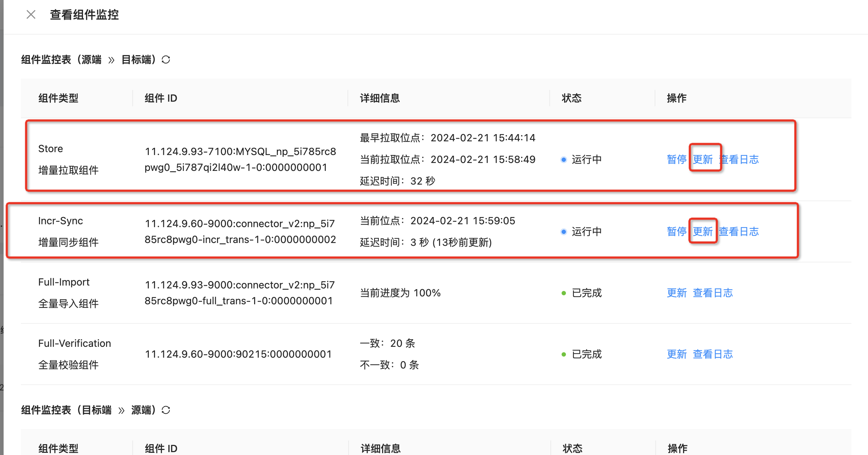This screenshot has width=868, height=455.
Task: Click the 组件监控表（源端 » 目标端）heading
Action: point(89,59)
